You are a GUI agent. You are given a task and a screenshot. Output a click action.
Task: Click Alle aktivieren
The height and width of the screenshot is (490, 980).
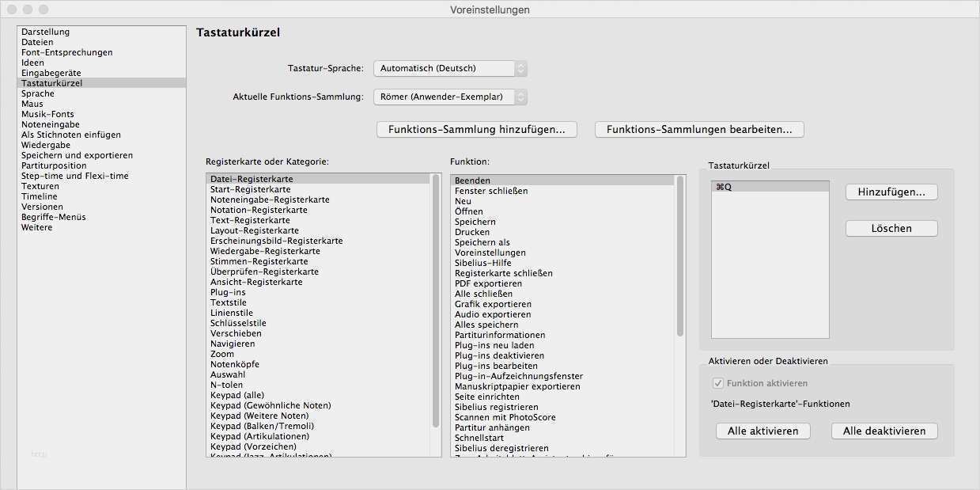[x=763, y=431]
